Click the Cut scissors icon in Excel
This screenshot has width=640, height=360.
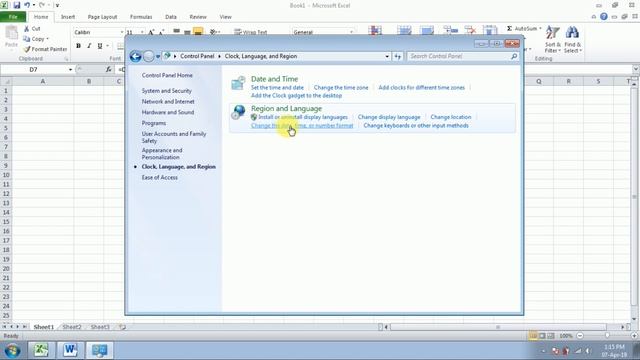point(27,29)
